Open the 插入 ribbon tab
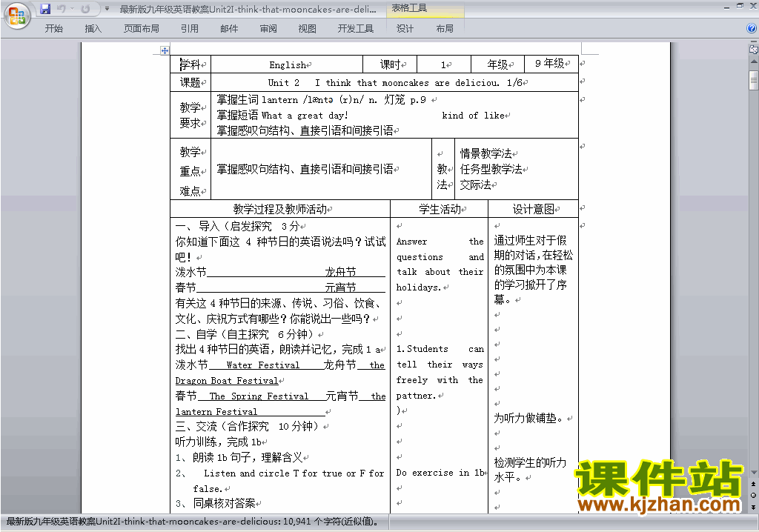The width and height of the screenshot is (759, 532). (x=93, y=29)
